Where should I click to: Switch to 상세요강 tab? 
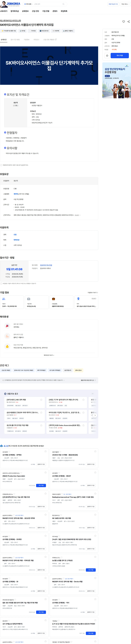[x=4, y=39]
